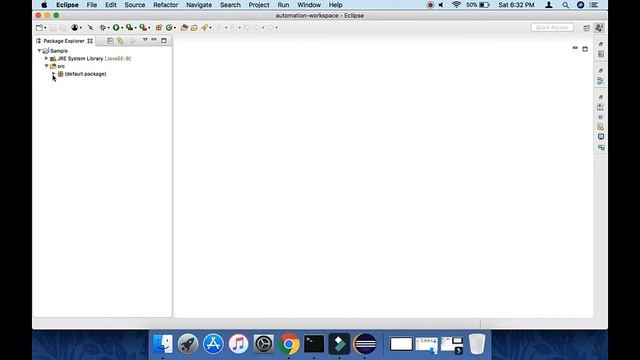Click the bottom-most right trim view icon
The height and width of the screenshot is (360, 640).
(x=601, y=147)
